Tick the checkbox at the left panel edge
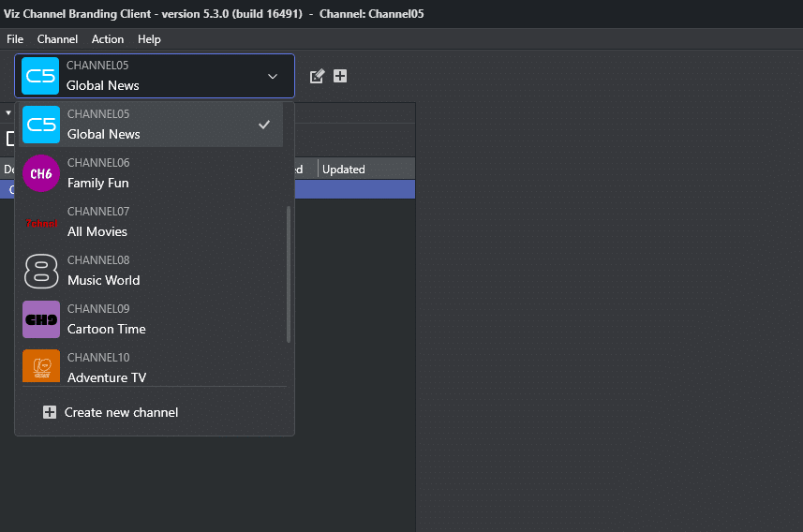Screen dimensions: 803x532 coord(9,139)
